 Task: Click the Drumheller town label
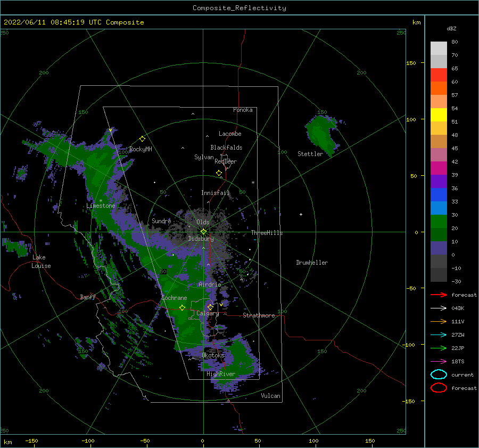point(312,263)
